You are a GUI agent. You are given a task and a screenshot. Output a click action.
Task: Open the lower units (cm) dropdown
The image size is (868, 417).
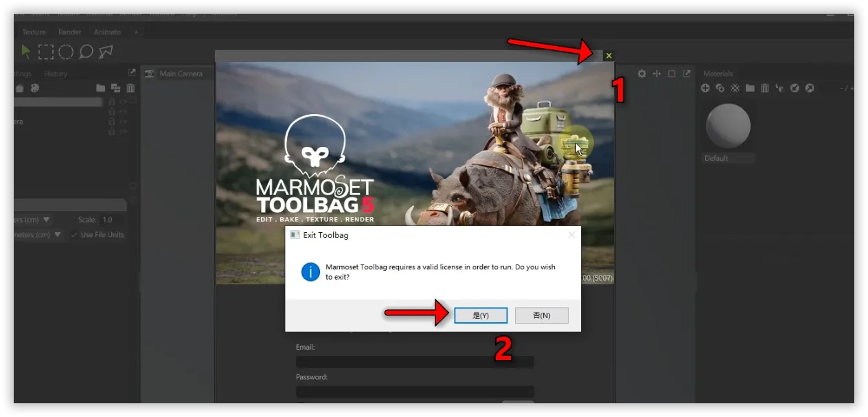(x=38, y=235)
